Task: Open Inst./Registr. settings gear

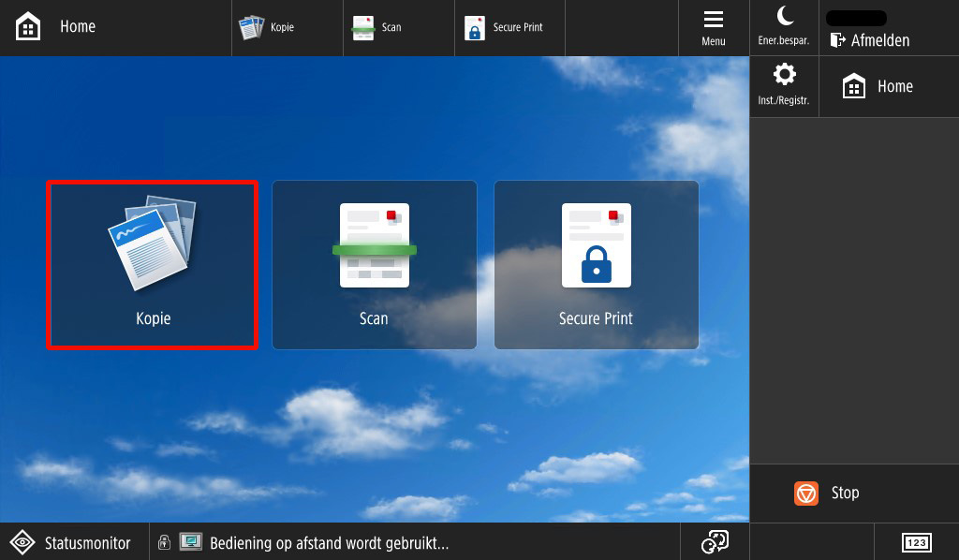Action: click(x=783, y=86)
